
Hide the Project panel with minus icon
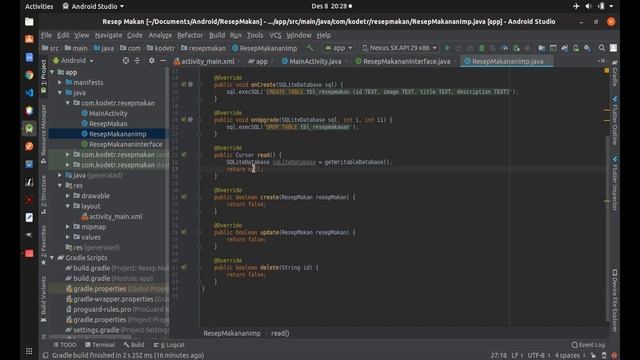[x=163, y=60]
